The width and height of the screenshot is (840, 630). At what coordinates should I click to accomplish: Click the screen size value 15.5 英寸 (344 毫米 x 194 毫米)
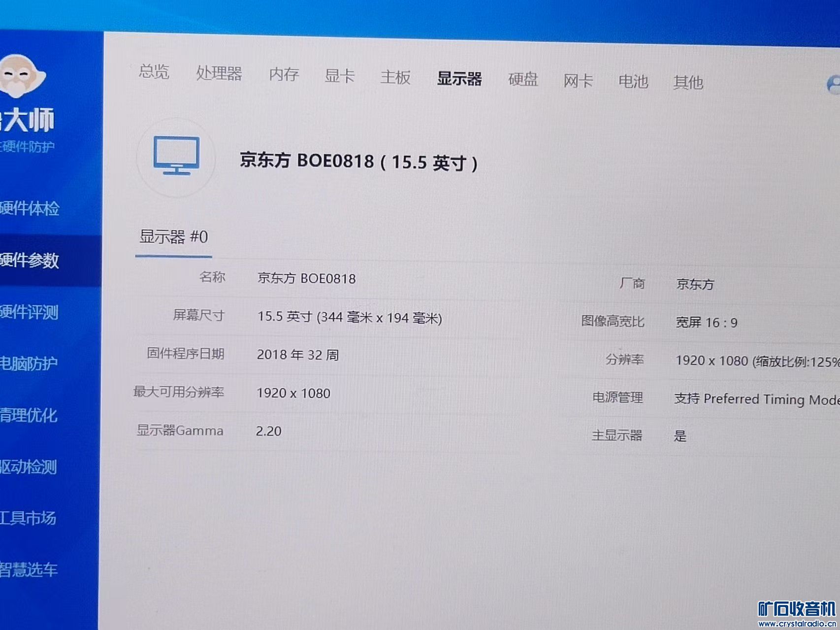click(x=350, y=317)
